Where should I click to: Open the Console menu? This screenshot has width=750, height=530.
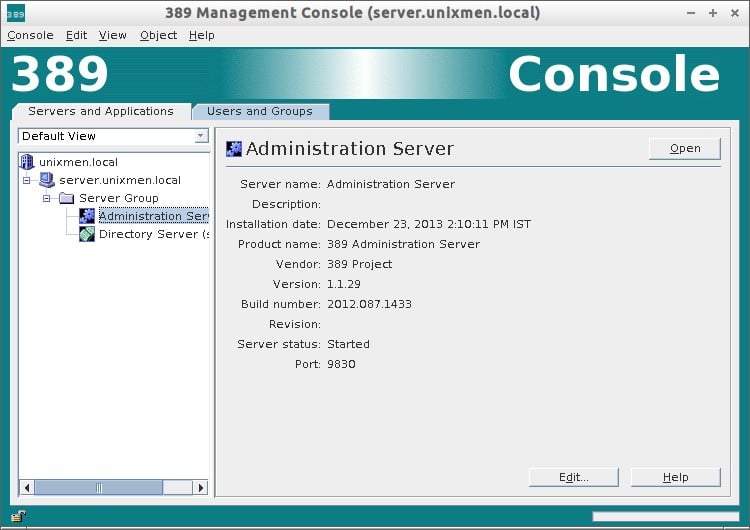pyautogui.click(x=30, y=35)
